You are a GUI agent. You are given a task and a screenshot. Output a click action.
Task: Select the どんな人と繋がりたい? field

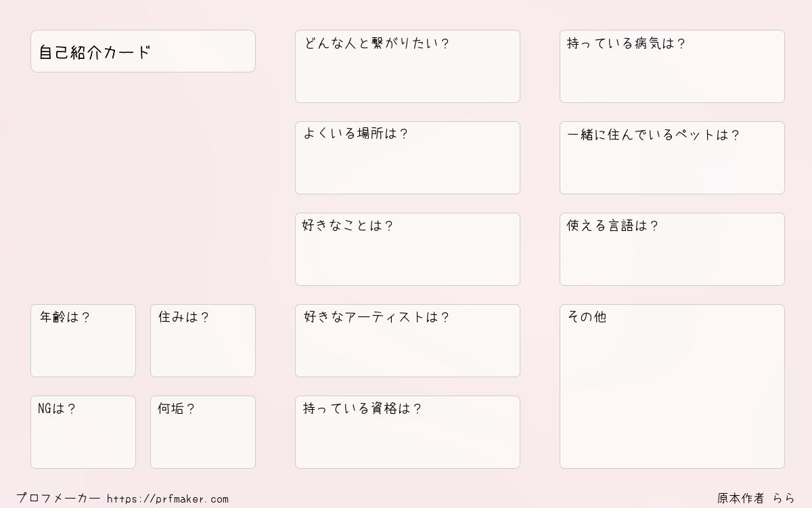407,66
